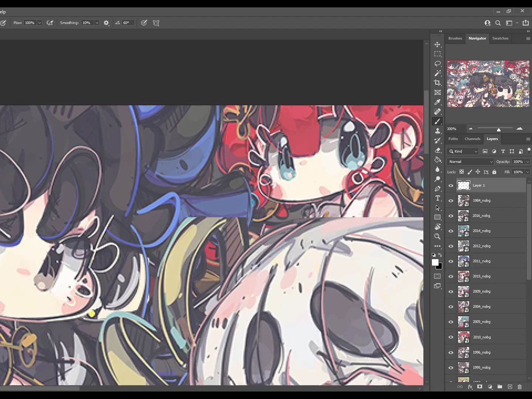Delete the selected layer
The height and width of the screenshot is (399, 532).
520,387
